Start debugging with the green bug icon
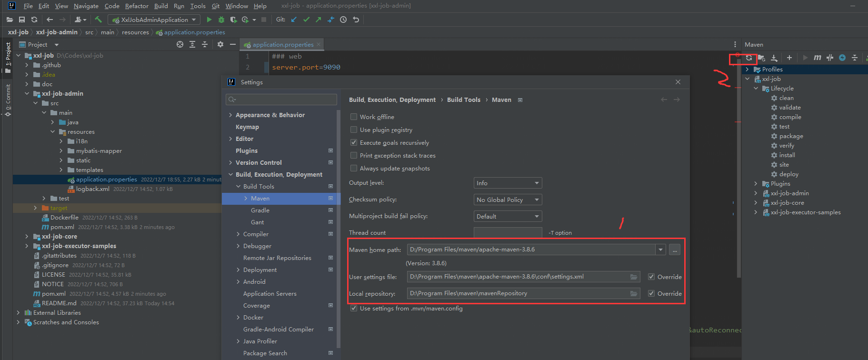Viewport: 868px width, 360px height. (x=221, y=20)
